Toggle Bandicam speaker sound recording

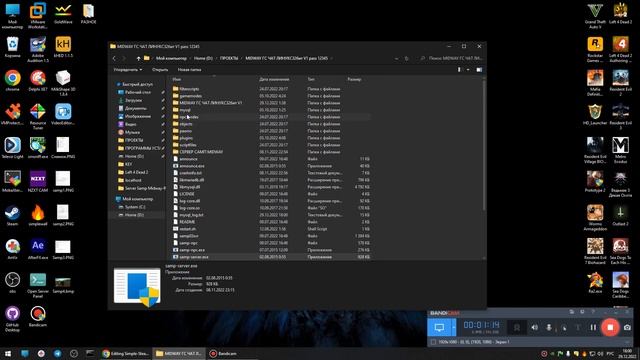pyautogui.click(x=534, y=327)
